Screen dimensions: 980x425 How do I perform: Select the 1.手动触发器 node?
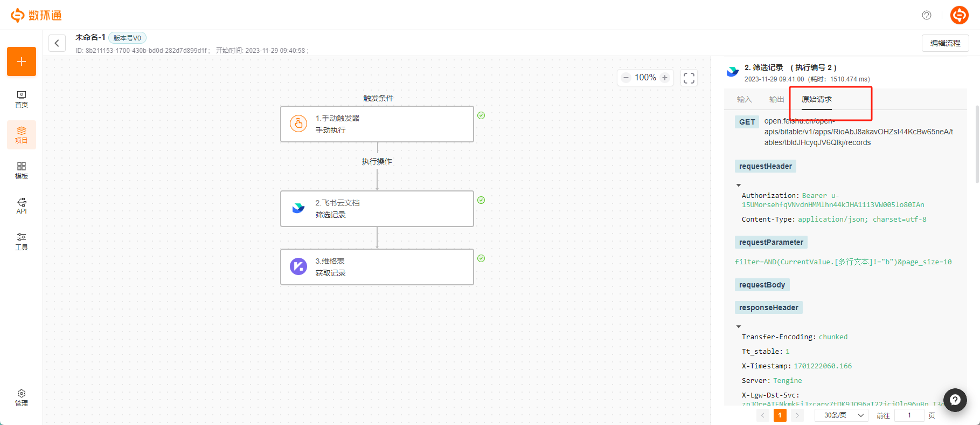(x=377, y=124)
